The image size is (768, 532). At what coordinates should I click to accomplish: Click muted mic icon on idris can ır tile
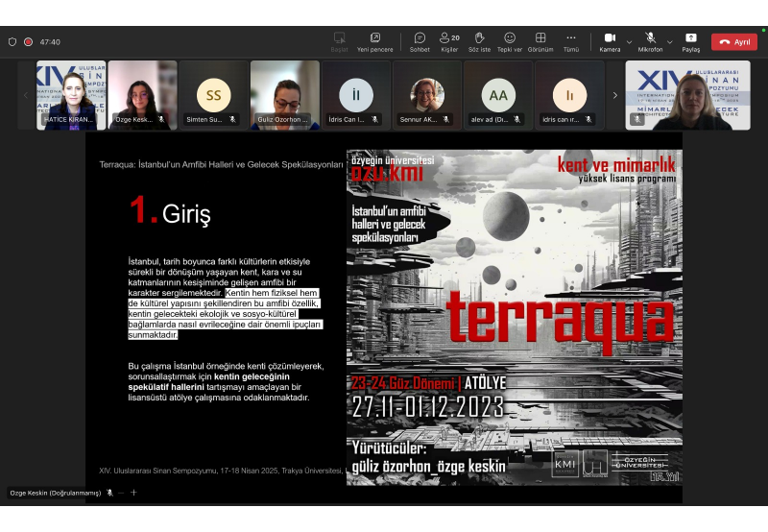[x=588, y=119]
